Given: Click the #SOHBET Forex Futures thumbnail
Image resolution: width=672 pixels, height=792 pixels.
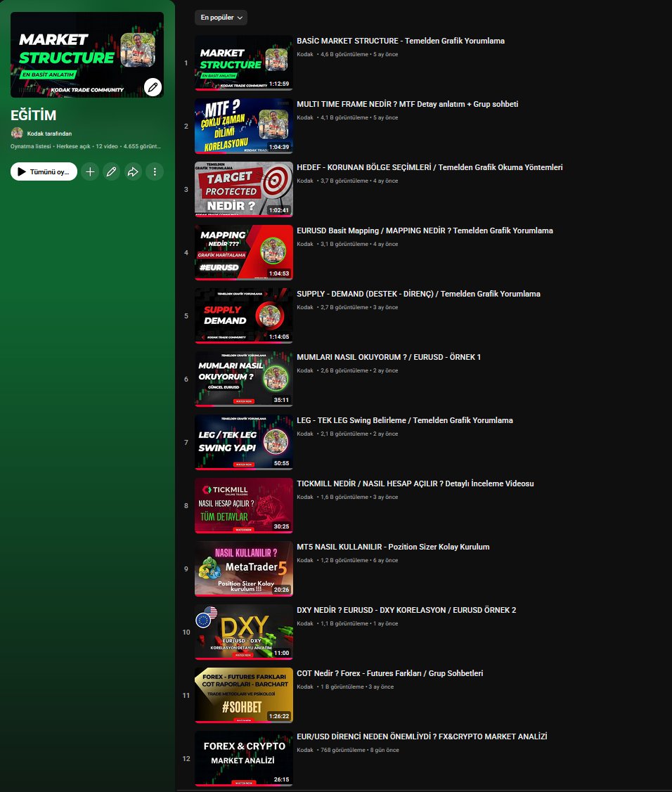Looking at the screenshot, I should coord(243,695).
